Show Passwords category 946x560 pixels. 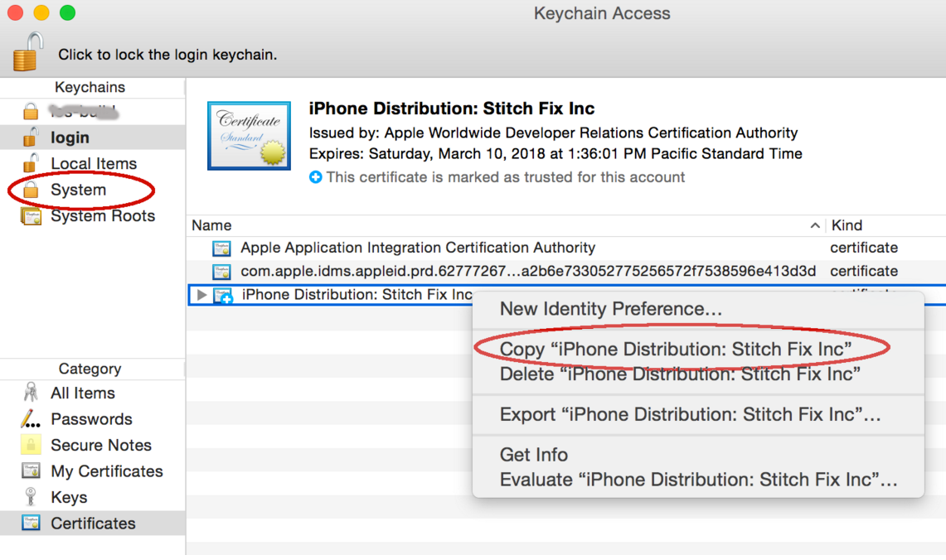pos(91,418)
